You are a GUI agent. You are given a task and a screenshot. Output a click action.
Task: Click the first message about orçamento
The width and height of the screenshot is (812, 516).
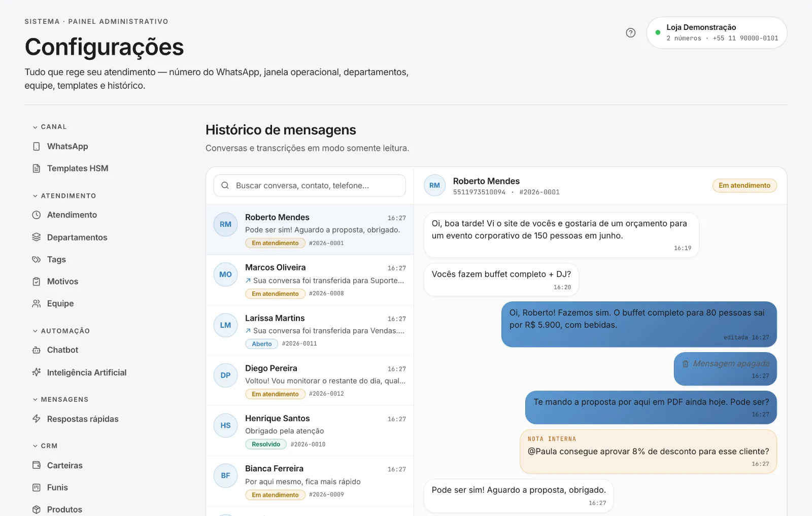[x=561, y=235]
